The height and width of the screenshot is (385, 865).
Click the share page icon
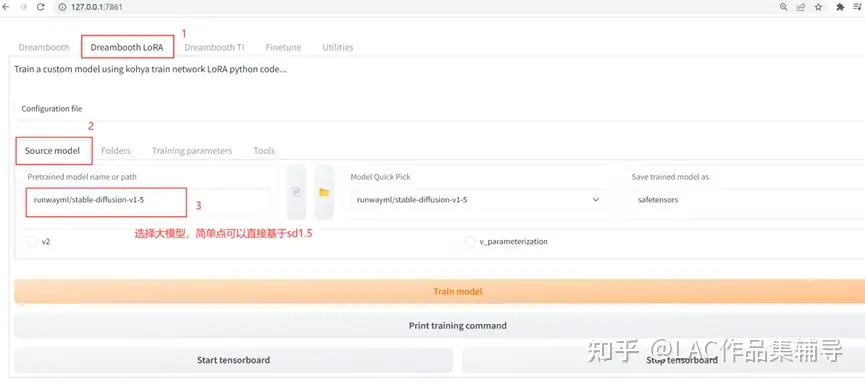tap(801, 7)
